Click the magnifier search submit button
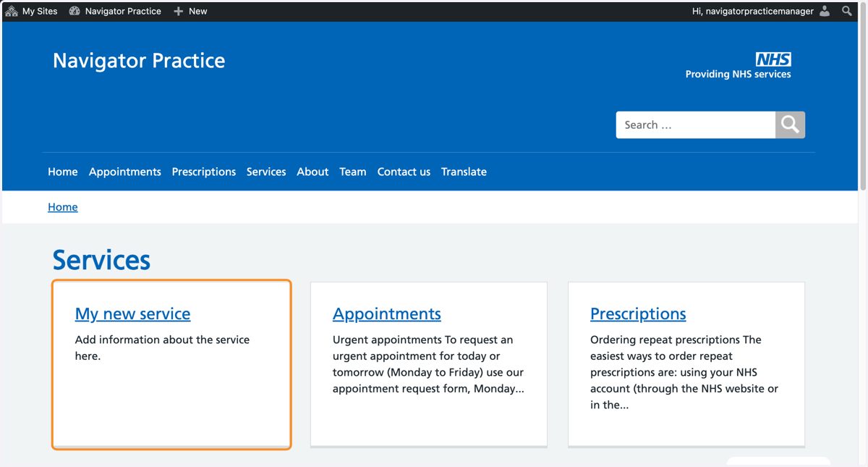Viewport: 868px width, 467px height. click(791, 125)
